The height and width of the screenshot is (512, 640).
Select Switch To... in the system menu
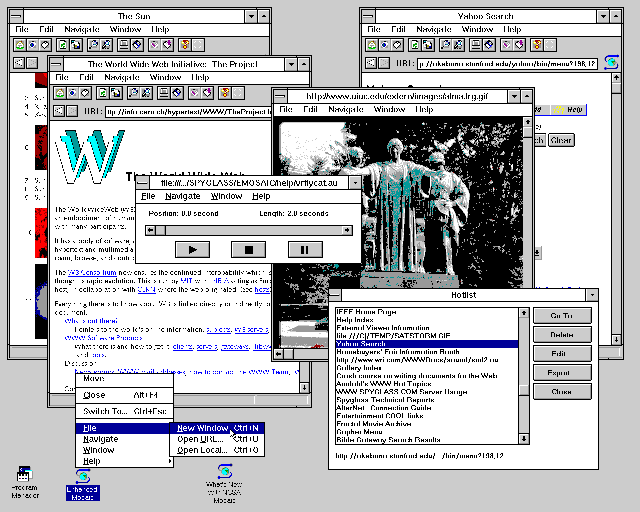pyautogui.click(x=124, y=412)
